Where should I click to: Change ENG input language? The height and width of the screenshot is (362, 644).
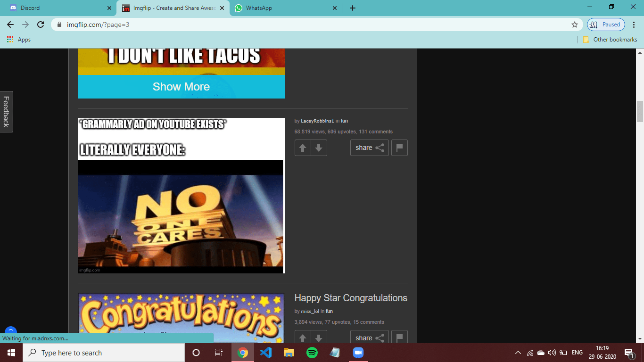pos(577,353)
